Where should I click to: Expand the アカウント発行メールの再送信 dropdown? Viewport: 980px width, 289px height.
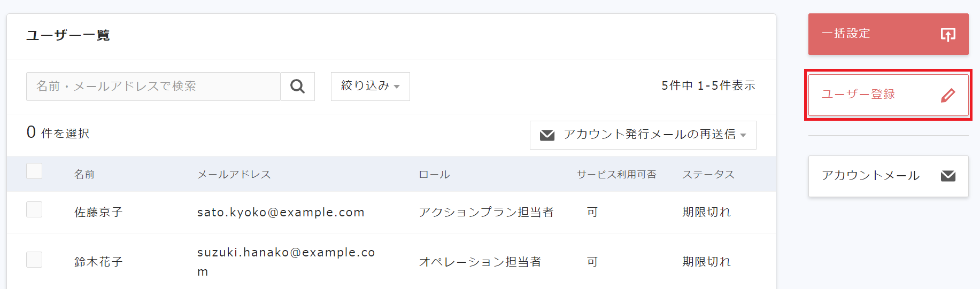point(643,135)
